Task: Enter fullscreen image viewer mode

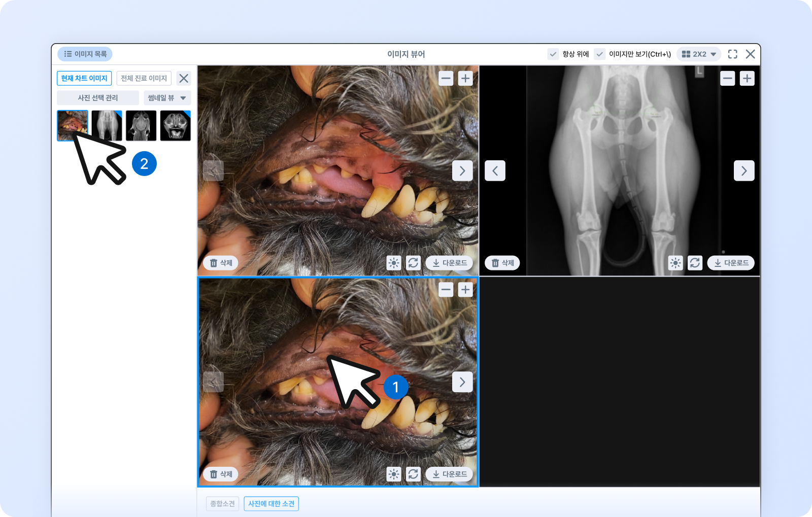Action: point(733,54)
